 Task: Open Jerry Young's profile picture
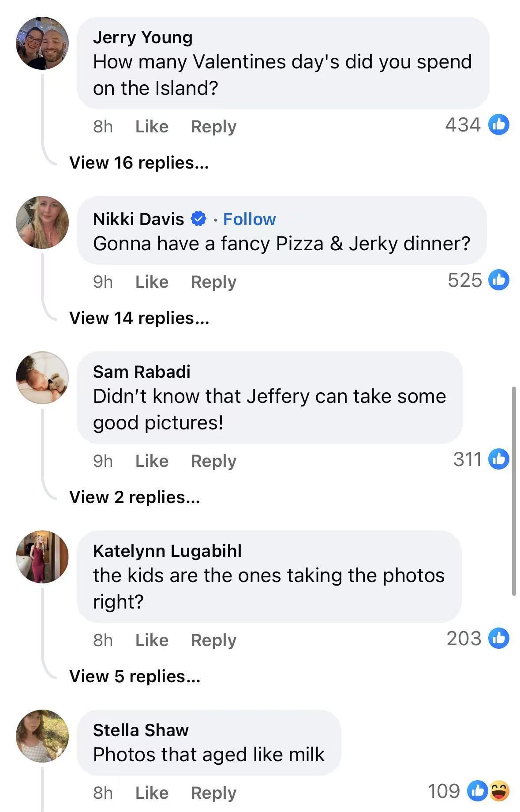click(42, 43)
